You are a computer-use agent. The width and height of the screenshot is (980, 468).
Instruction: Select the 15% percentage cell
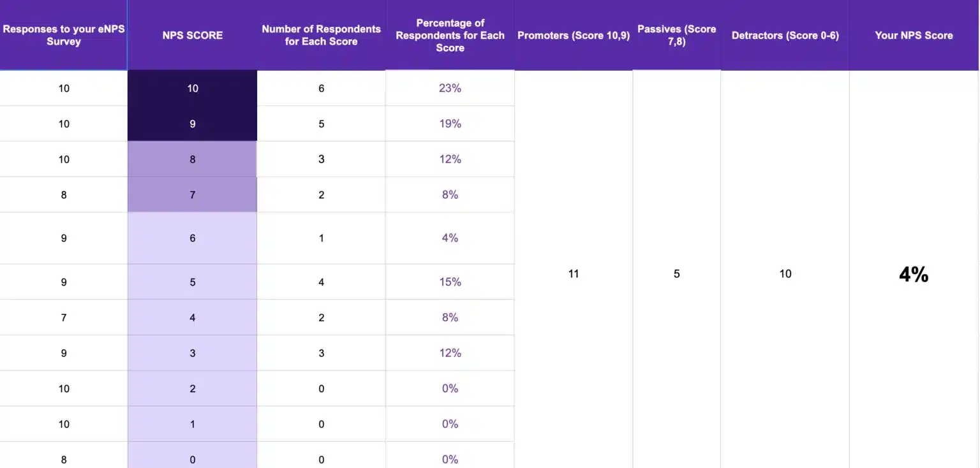click(x=450, y=282)
